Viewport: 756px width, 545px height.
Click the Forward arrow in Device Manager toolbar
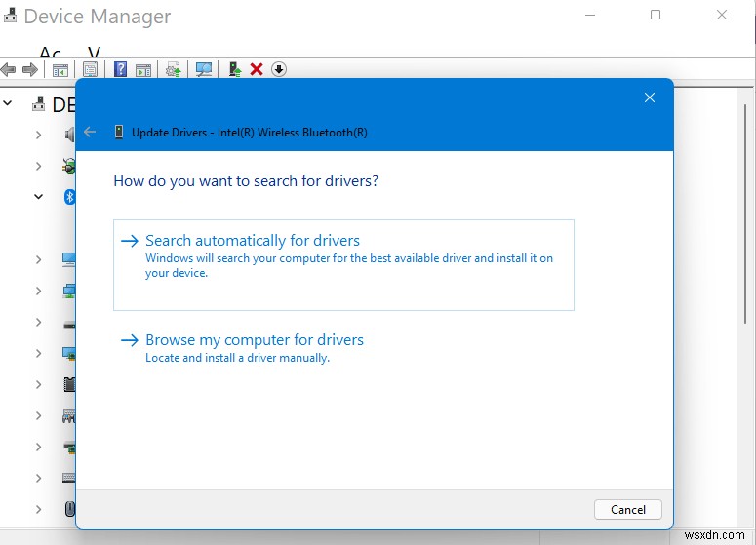pos(30,69)
